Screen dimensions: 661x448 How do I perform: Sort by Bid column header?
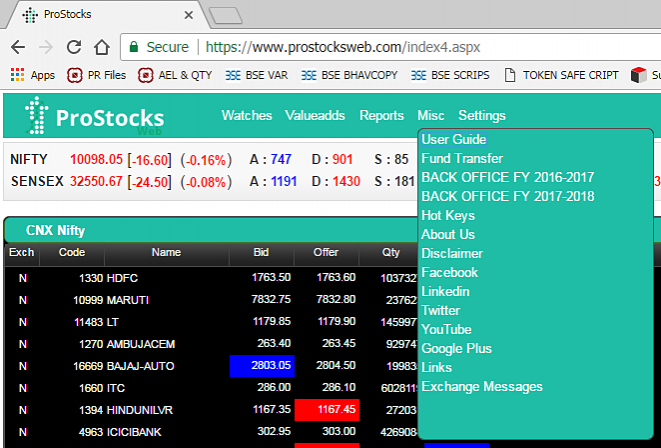261,252
